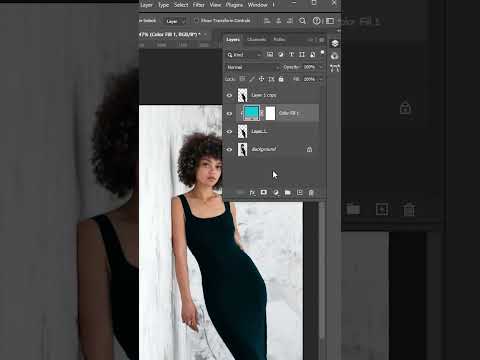Open the Type menu
The height and width of the screenshot is (360, 480).
pyautogui.click(x=163, y=5)
